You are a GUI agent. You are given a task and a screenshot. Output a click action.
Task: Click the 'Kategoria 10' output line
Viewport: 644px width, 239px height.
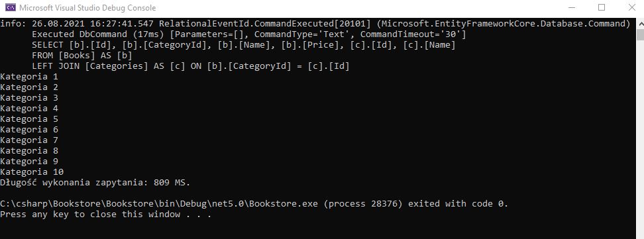pyautogui.click(x=32, y=171)
